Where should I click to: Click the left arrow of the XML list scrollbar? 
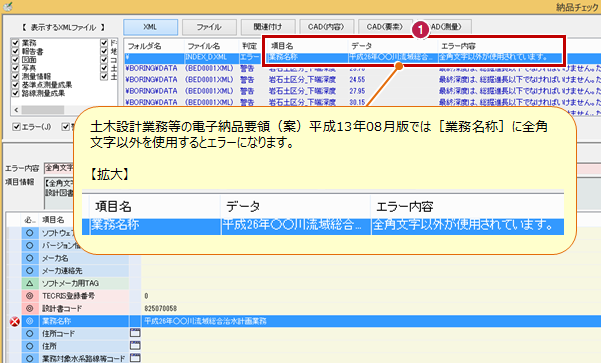click(16, 110)
